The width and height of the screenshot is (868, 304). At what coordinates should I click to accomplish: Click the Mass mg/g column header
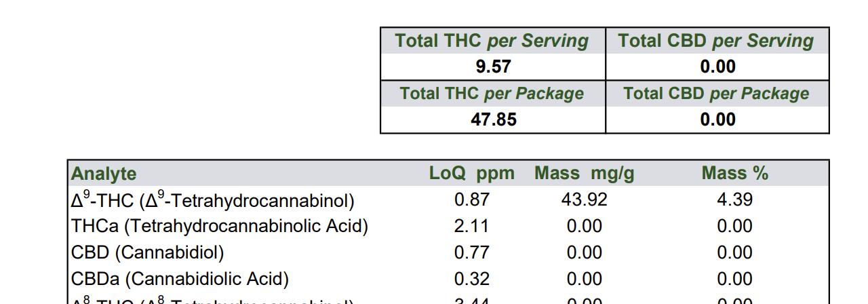point(584,174)
